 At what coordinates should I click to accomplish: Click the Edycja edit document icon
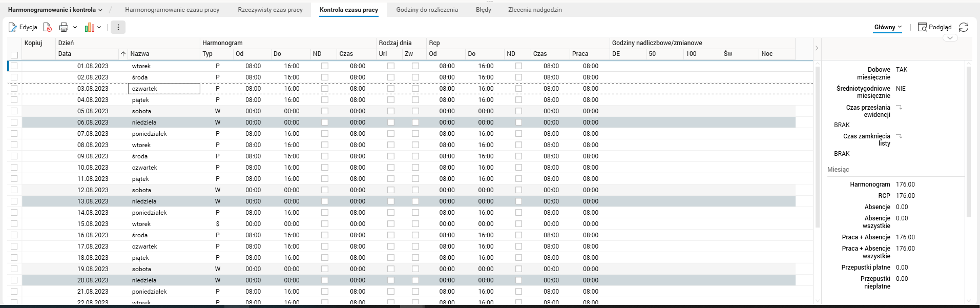13,27
